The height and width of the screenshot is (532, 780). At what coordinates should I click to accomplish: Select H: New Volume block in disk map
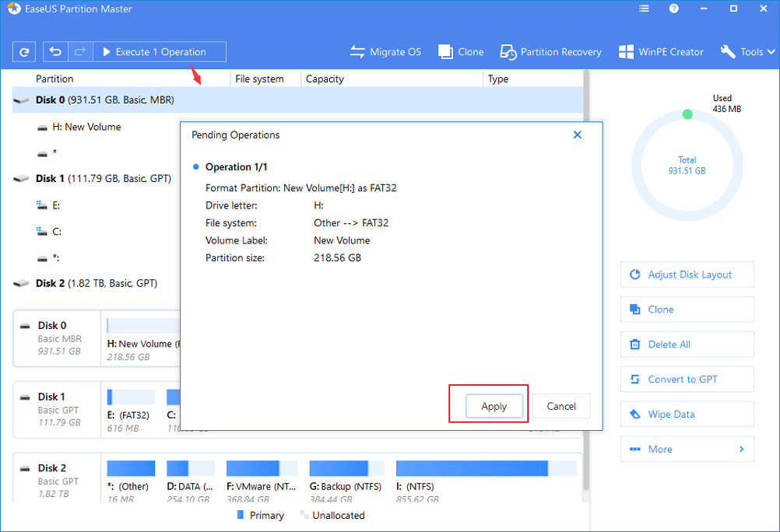click(143, 340)
